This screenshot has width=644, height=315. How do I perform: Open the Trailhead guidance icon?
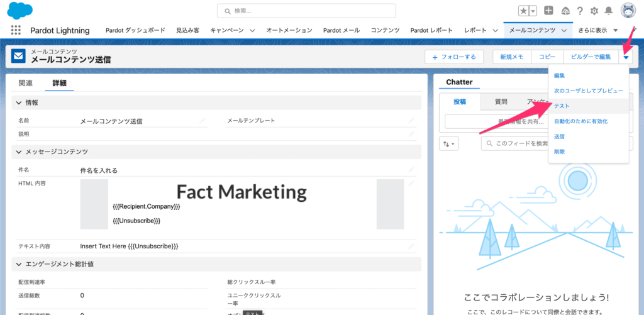pyautogui.click(x=565, y=11)
